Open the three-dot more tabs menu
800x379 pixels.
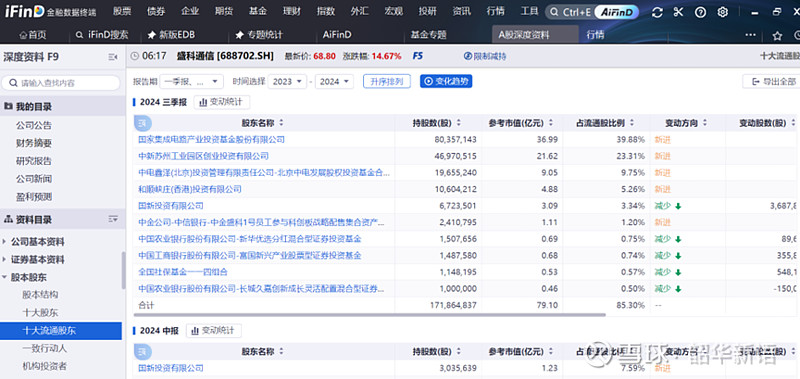coord(751,35)
